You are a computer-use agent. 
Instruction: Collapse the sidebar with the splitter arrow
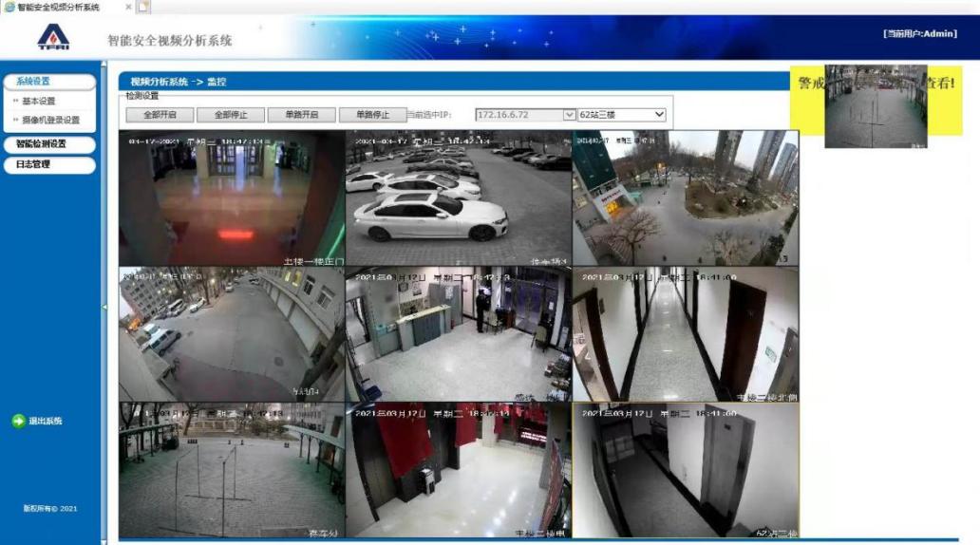click(x=104, y=306)
